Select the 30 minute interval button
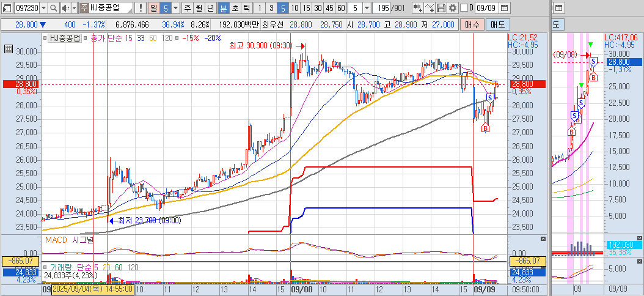This screenshot has width=644, height=296. point(318,8)
